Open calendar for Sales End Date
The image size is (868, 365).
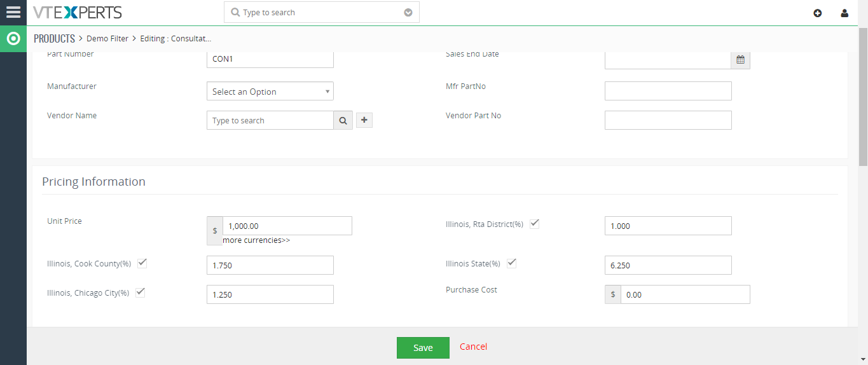(x=740, y=60)
